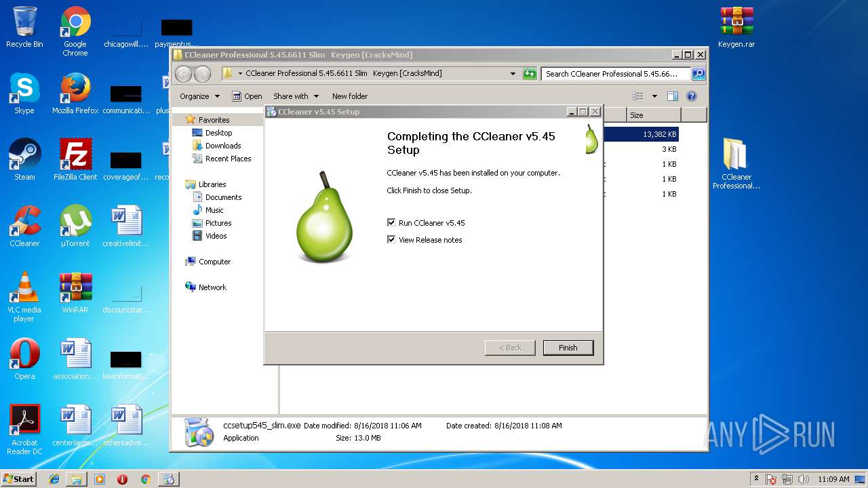Select Videos library in navigation pane
This screenshot has width=868, height=488.
pyautogui.click(x=216, y=236)
